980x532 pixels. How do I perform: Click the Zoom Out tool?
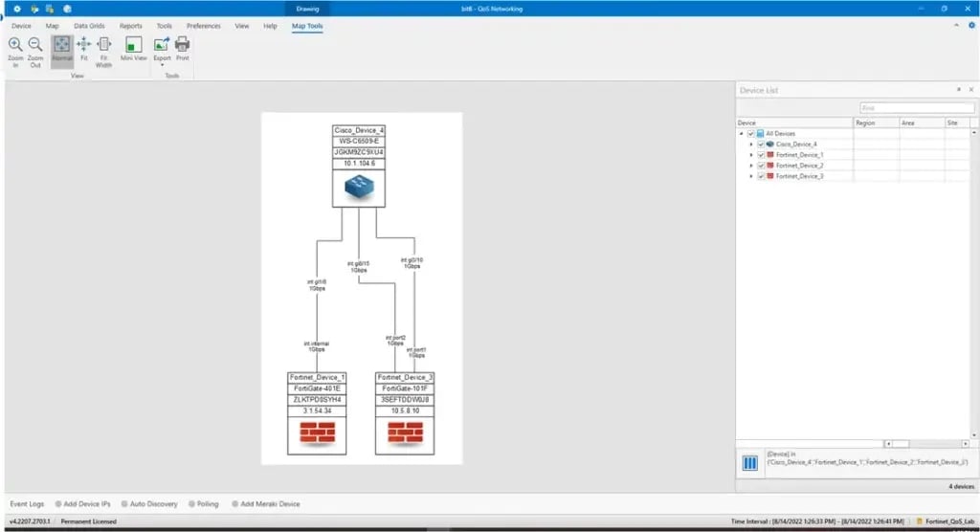tap(35, 52)
